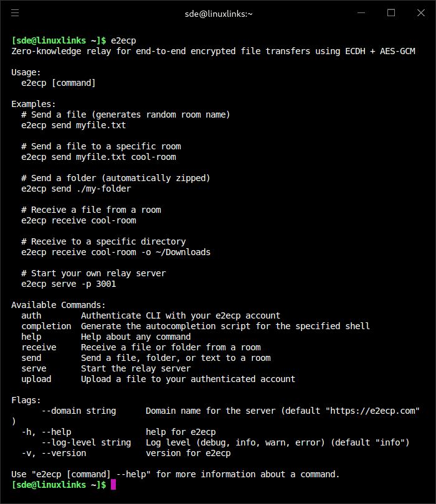The height and width of the screenshot is (504, 436).
Task: Click the 'e2ecp send ./my-folder' example
Action: click(76, 189)
